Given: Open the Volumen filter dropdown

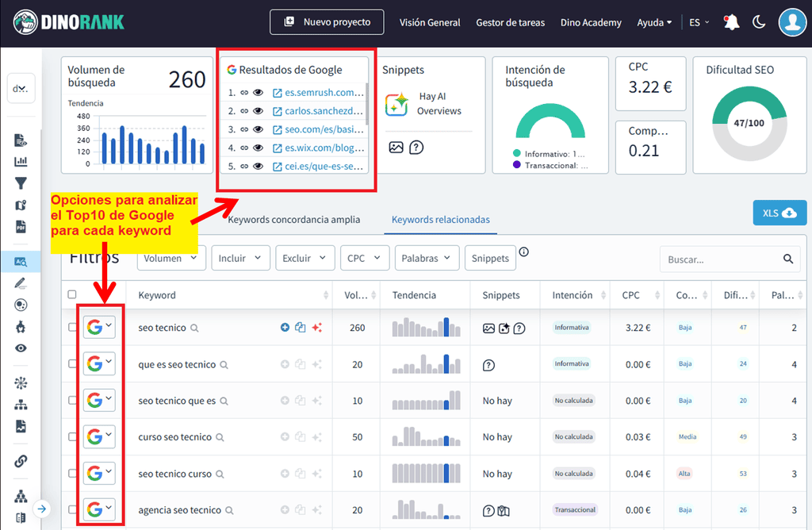Looking at the screenshot, I should click(171, 257).
